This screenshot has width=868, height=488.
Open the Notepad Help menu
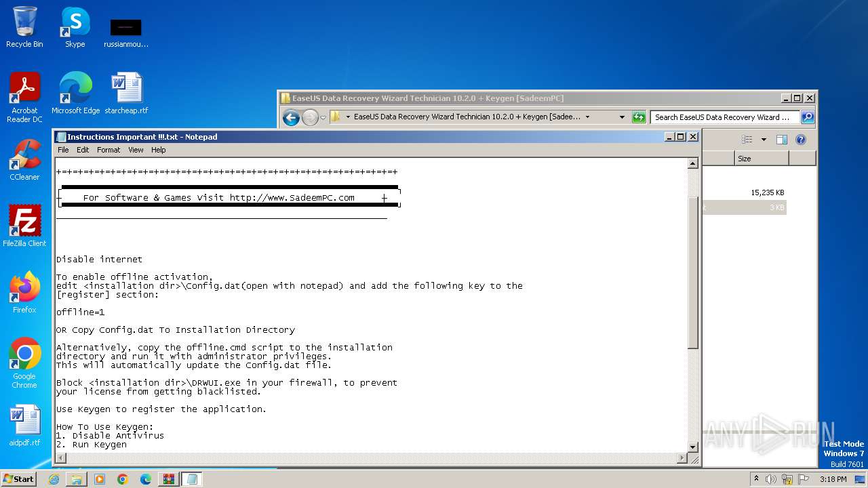(x=158, y=150)
